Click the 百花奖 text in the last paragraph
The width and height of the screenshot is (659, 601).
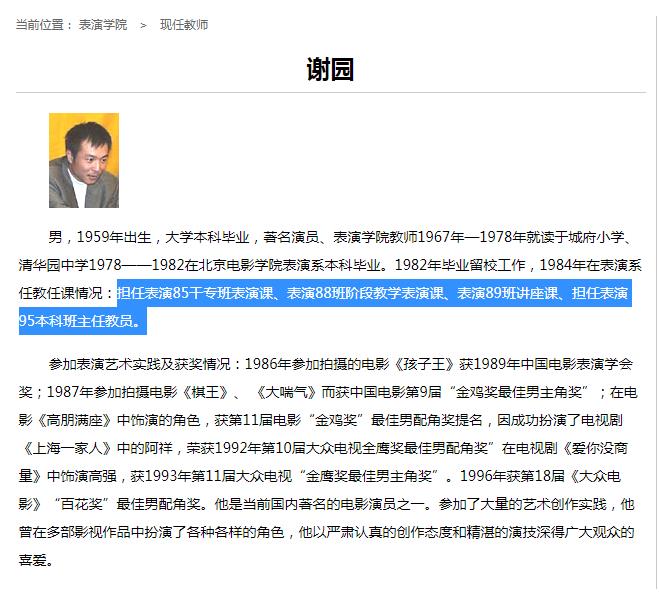pyautogui.click(x=82, y=504)
